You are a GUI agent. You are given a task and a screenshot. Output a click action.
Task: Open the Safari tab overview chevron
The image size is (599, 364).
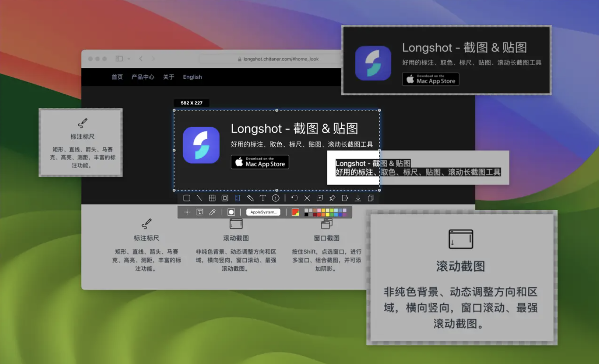pyautogui.click(x=129, y=59)
